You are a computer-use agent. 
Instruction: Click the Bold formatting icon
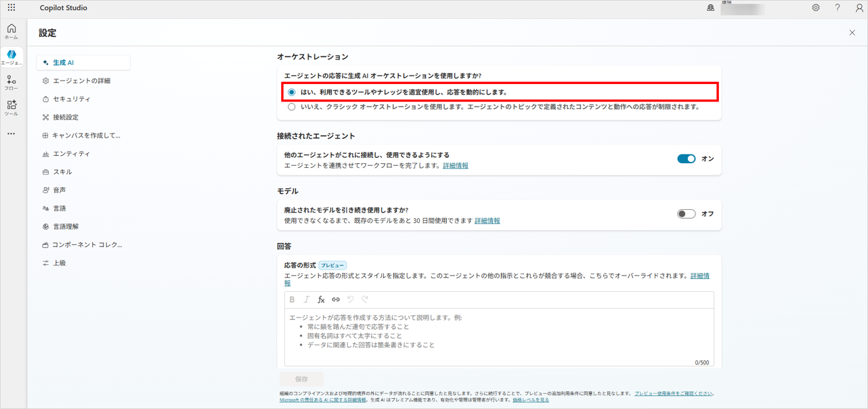tap(292, 299)
